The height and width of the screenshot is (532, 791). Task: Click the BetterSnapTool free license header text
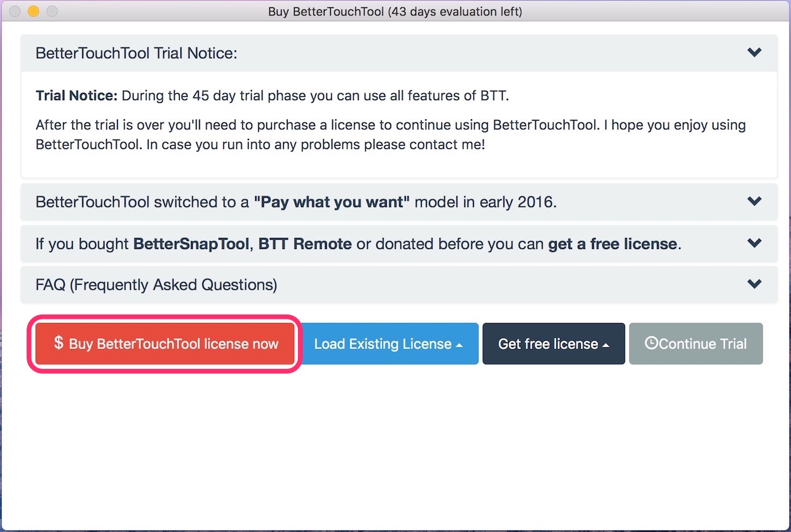pos(358,244)
